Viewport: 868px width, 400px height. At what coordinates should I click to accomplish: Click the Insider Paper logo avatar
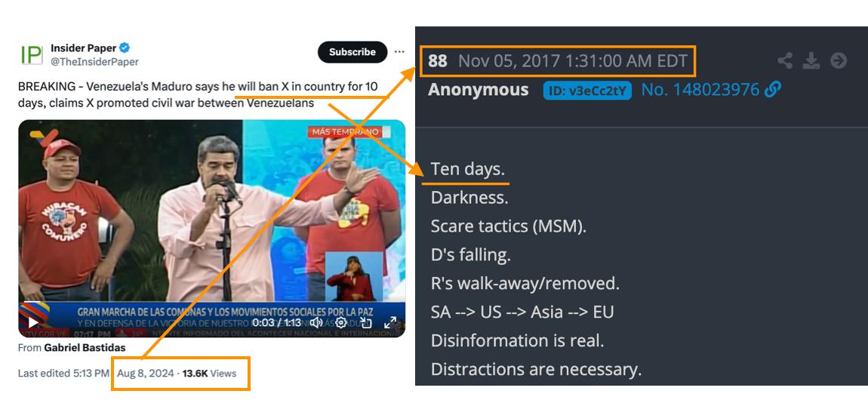(31, 55)
